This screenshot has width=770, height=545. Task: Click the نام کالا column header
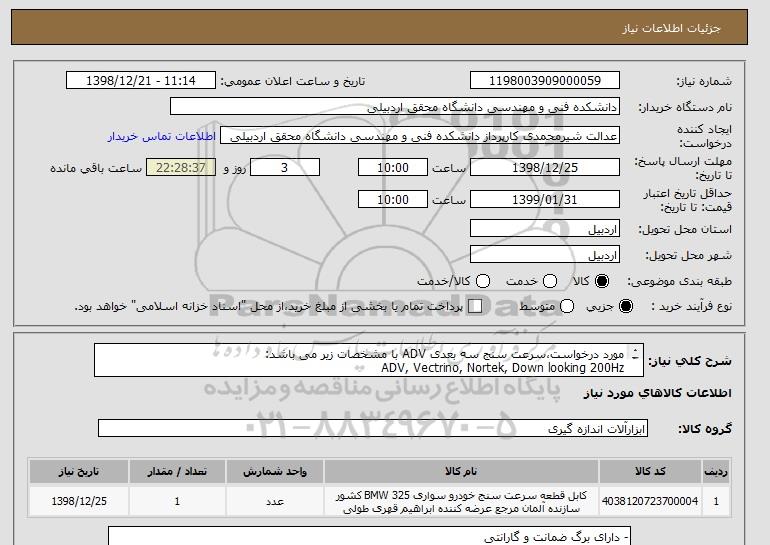click(461, 471)
